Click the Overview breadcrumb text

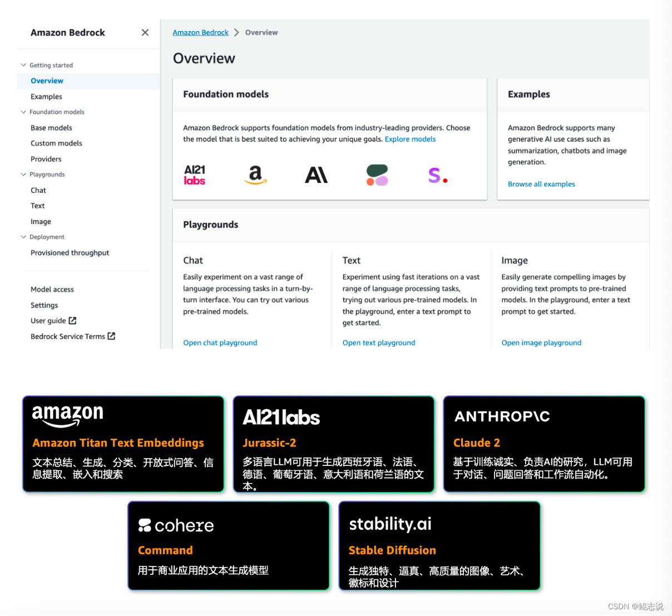[261, 32]
